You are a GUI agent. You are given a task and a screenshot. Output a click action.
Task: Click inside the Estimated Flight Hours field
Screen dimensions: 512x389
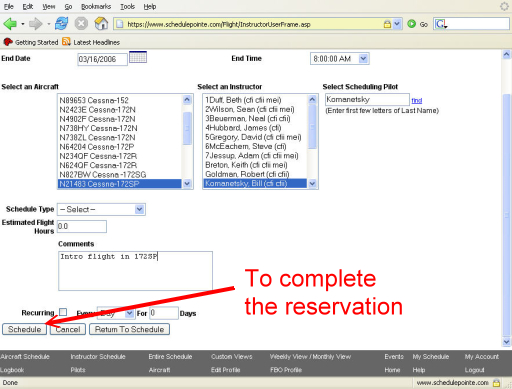(x=82, y=226)
